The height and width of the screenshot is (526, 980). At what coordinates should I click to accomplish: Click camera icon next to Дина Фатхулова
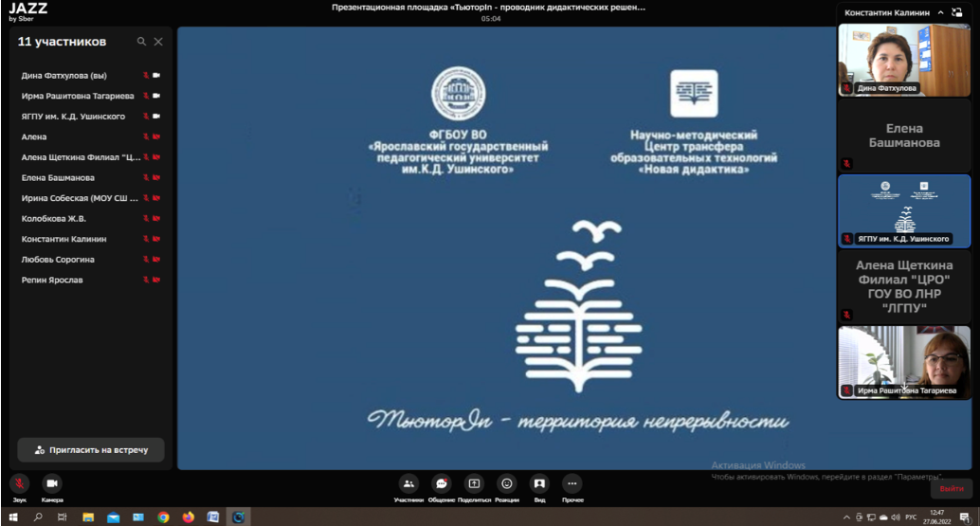[x=156, y=75]
